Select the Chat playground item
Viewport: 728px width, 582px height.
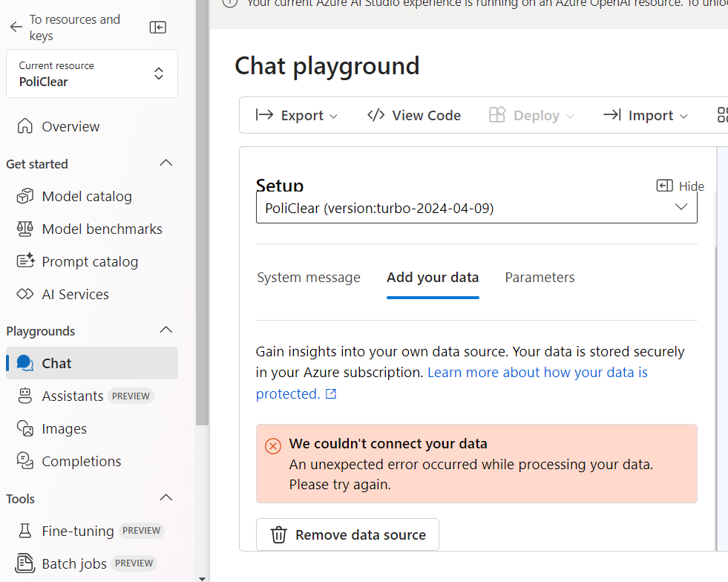pyautogui.click(x=92, y=363)
